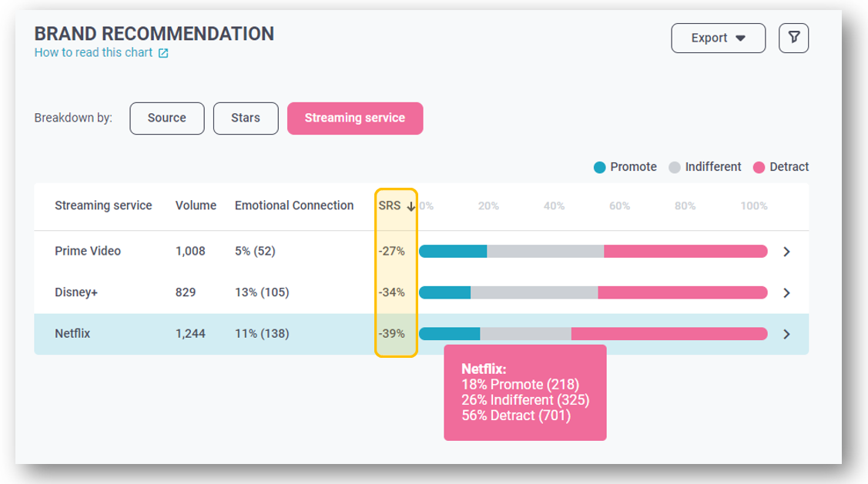
Task: Select the Streaming service breakdown
Action: click(x=355, y=118)
